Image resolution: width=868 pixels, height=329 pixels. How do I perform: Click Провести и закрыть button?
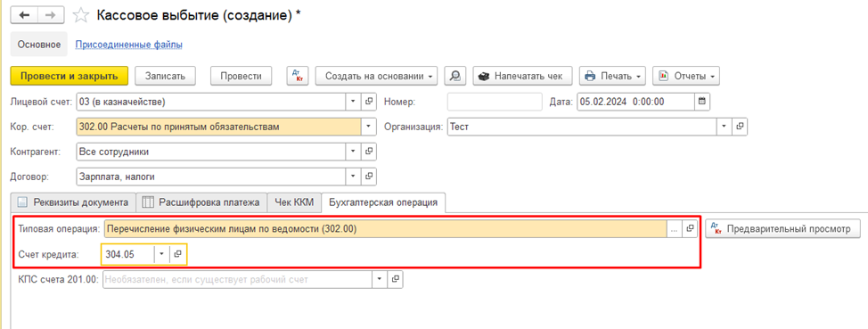(70, 76)
